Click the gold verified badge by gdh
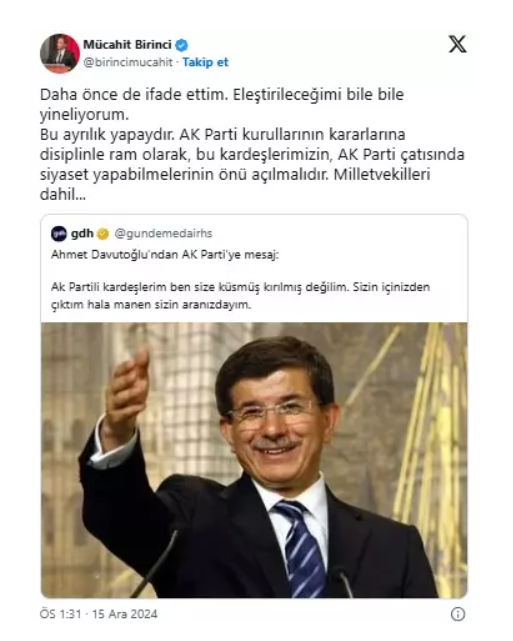Screen dimensions: 513x641 (x=103, y=234)
